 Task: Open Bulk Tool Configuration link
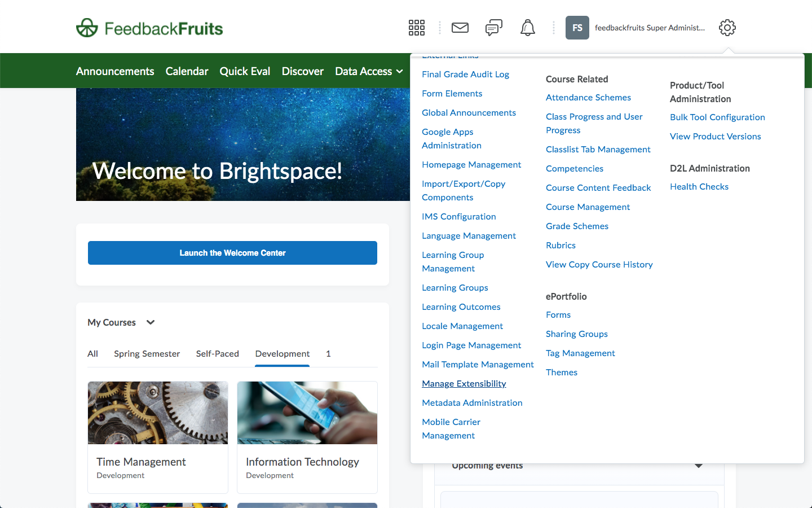pyautogui.click(x=717, y=117)
